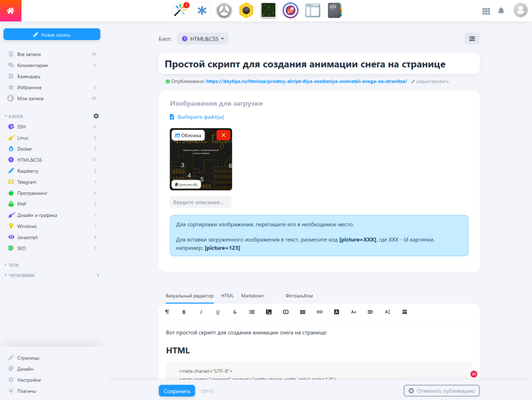Insert a link from the editor toolbar
The image size is (532, 400).
click(x=320, y=312)
